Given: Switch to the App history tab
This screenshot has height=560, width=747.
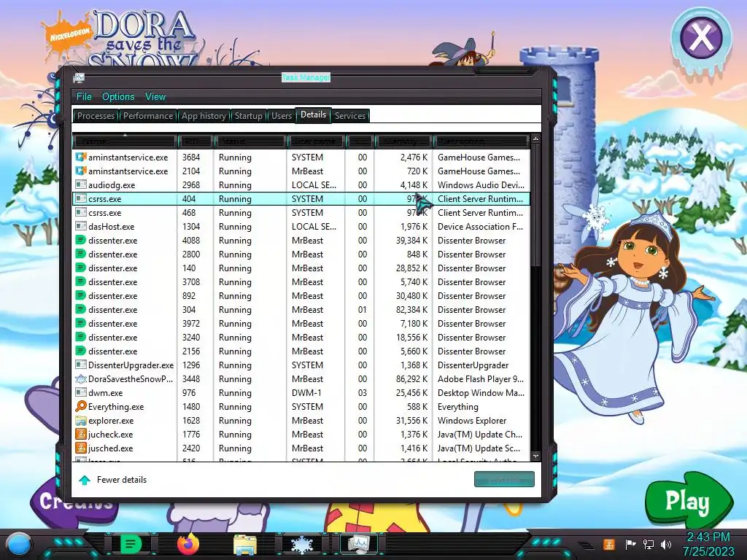Looking at the screenshot, I should pos(204,116).
